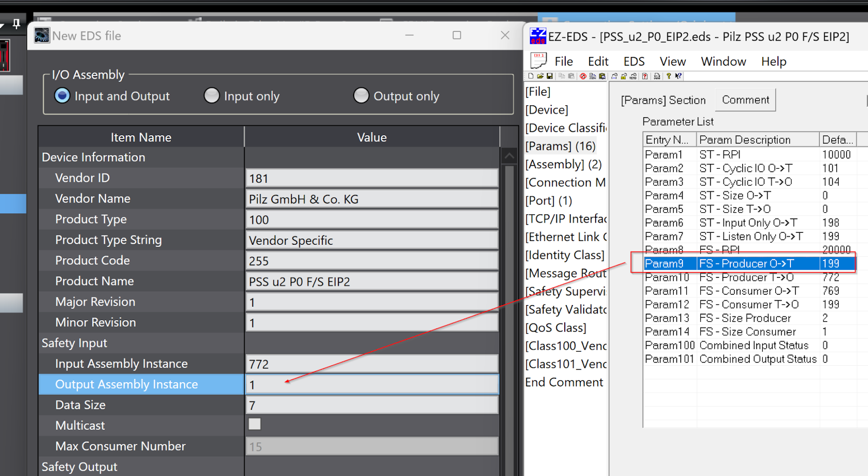Select [Identity Class] section in tree

(565, 255)
